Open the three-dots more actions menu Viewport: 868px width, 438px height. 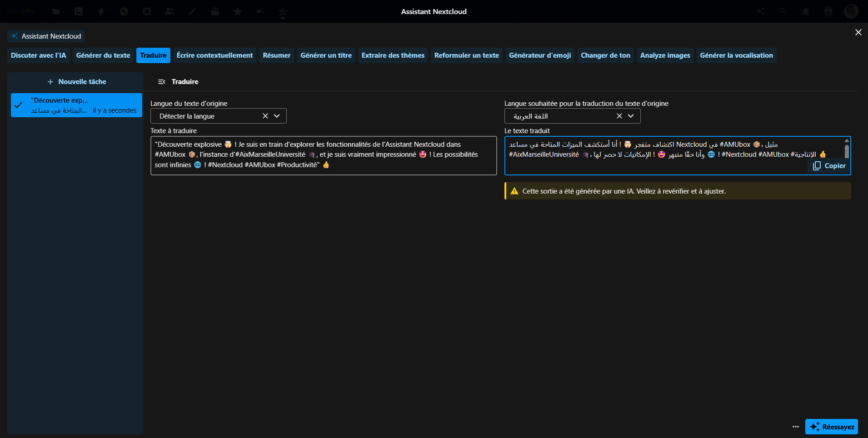(x=795, y=427)
